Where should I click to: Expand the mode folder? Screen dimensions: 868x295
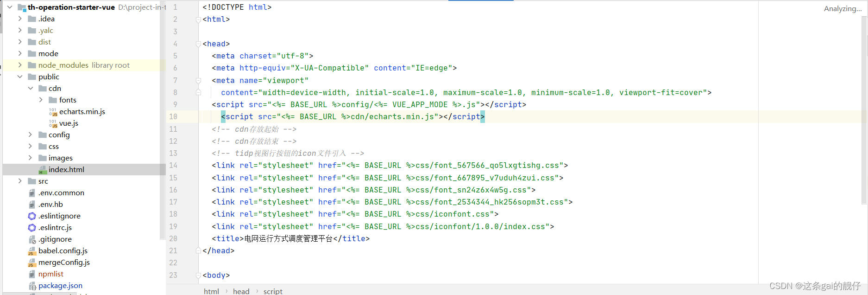coord(20,53)
